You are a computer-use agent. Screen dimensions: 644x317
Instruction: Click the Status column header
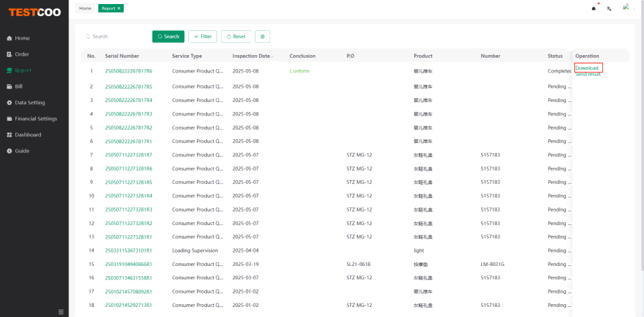(x=555, y=56)
